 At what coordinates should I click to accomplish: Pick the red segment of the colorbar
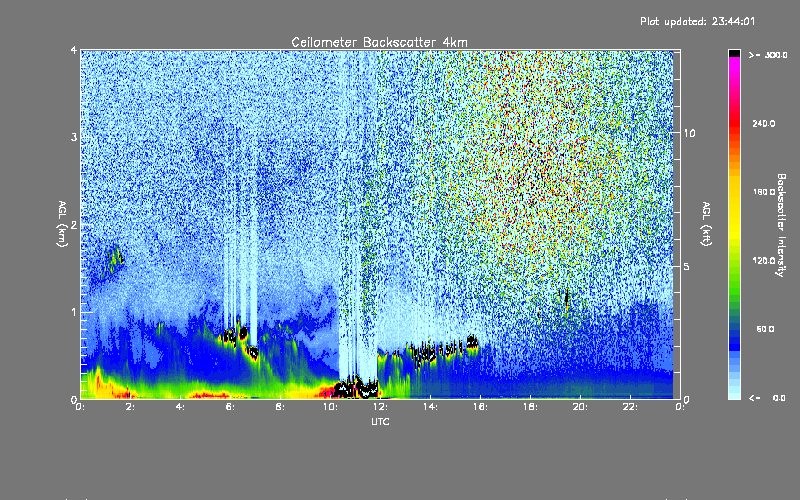tap(734, 122)
